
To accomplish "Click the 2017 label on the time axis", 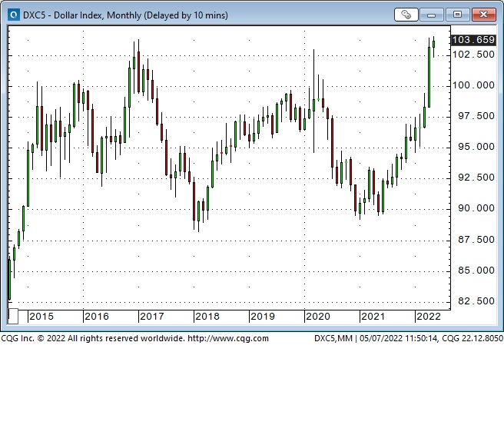I will [152, 317].
